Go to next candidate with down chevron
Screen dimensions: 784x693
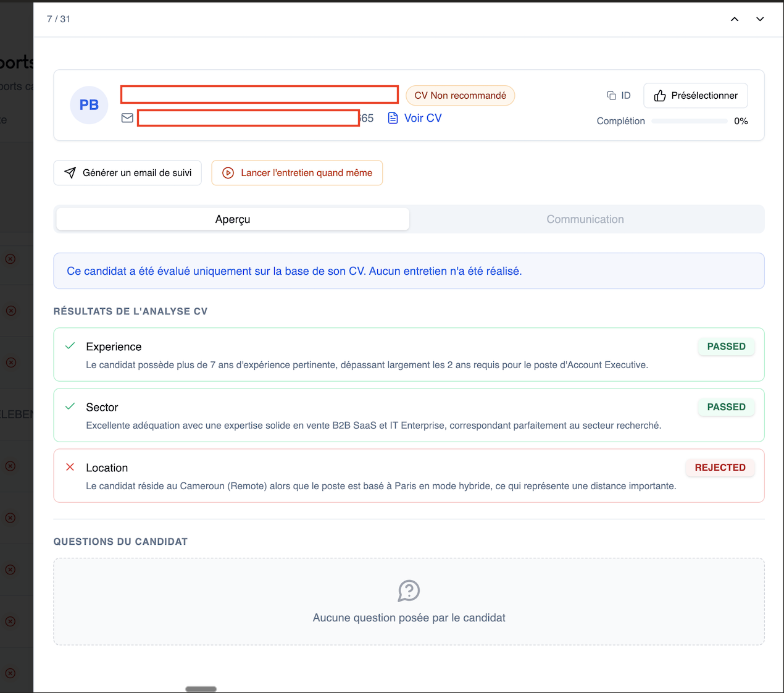760,19
